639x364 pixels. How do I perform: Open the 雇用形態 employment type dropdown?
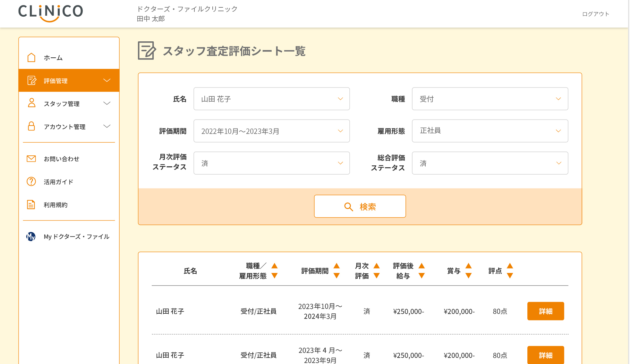490,131
